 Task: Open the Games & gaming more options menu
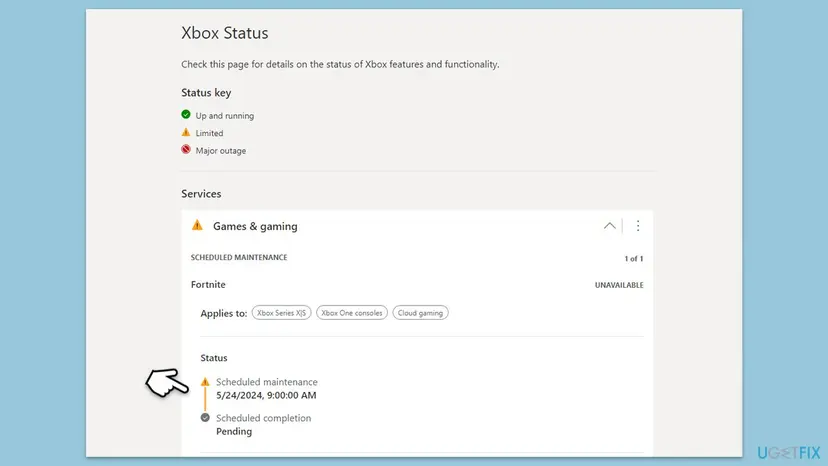638,226
